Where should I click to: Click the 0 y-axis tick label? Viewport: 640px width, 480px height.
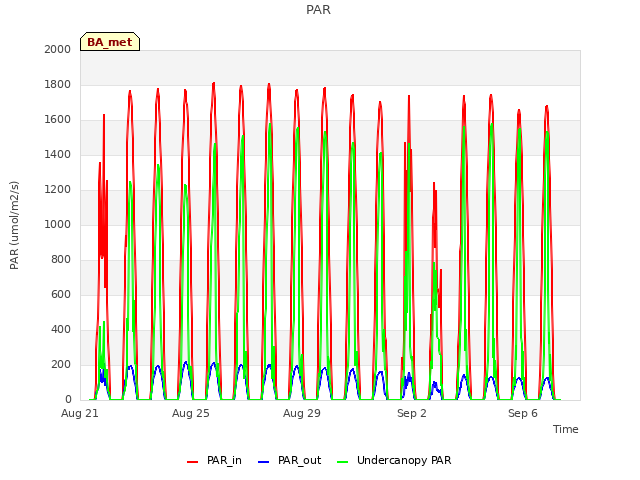click(68, 400)
